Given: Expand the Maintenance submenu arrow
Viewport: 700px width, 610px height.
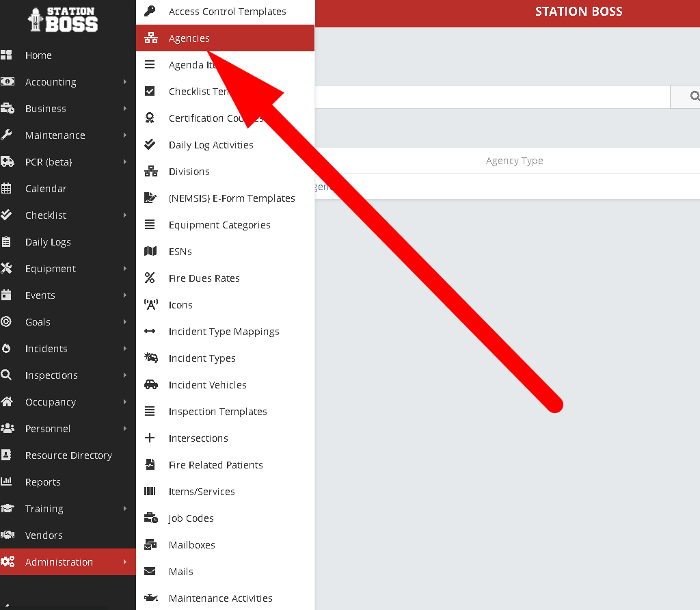Looking at the screenshot, I should tap(125, 135).
